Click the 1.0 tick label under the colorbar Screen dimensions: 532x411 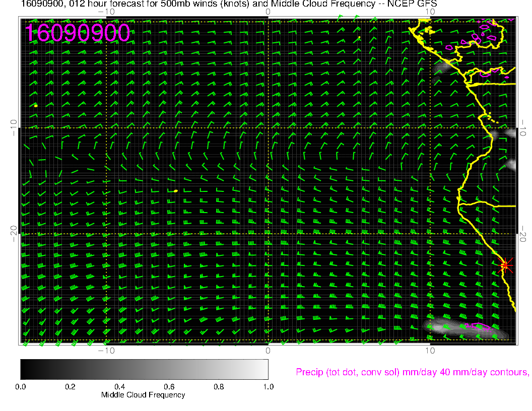click(268, 387)
